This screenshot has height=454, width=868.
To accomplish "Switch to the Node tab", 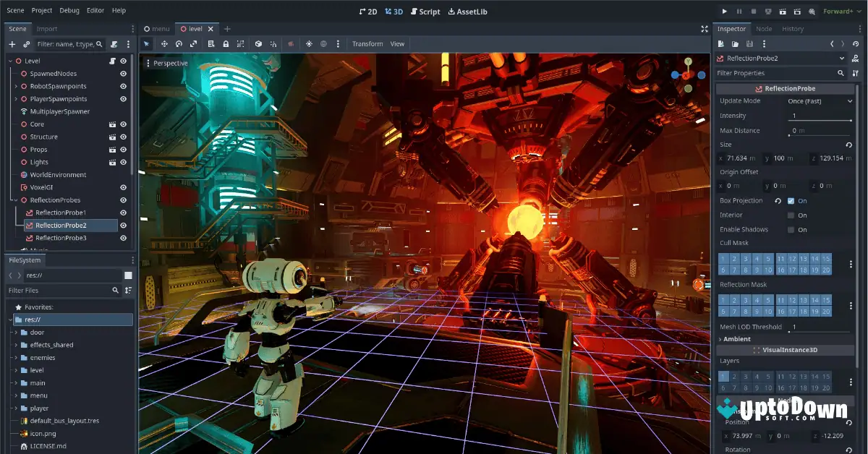I will pyautogui.click(x=764, y=29).
